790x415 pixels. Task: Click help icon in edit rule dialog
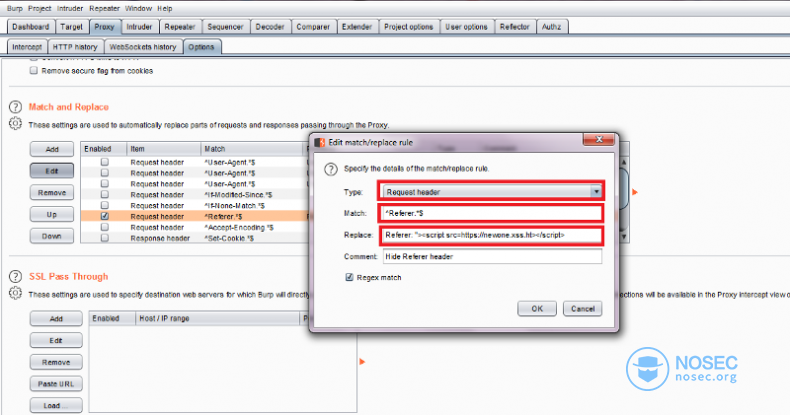point(331,169)
